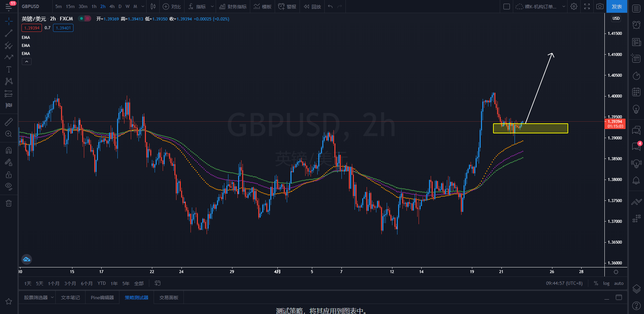Enter fullscreen mode

[x=587, y=6]
